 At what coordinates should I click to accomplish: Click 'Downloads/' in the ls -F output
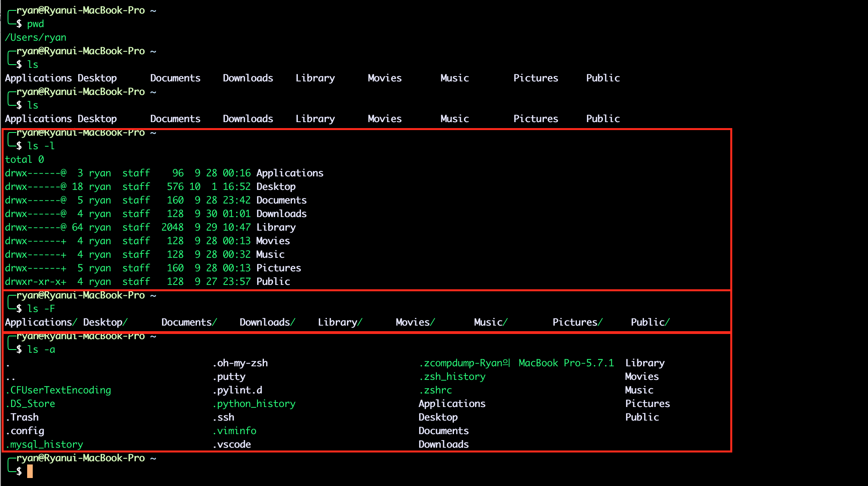click(267, 322)
